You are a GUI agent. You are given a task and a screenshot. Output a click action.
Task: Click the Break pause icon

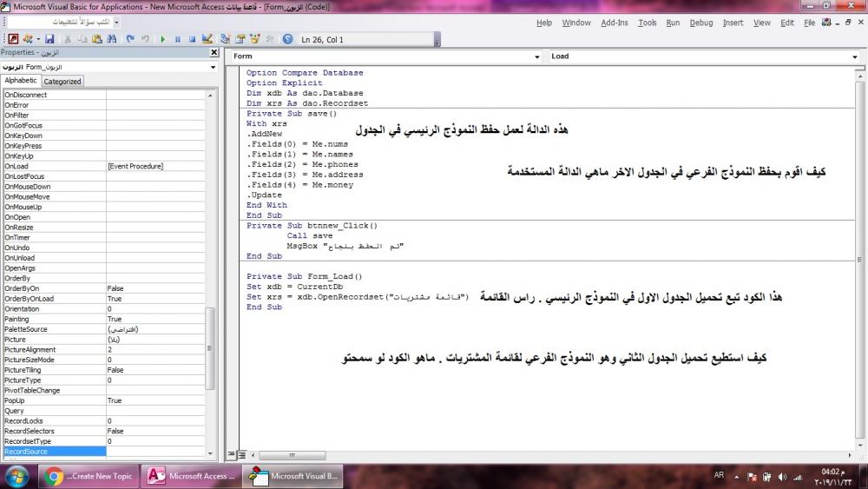(x=178, y=39)
